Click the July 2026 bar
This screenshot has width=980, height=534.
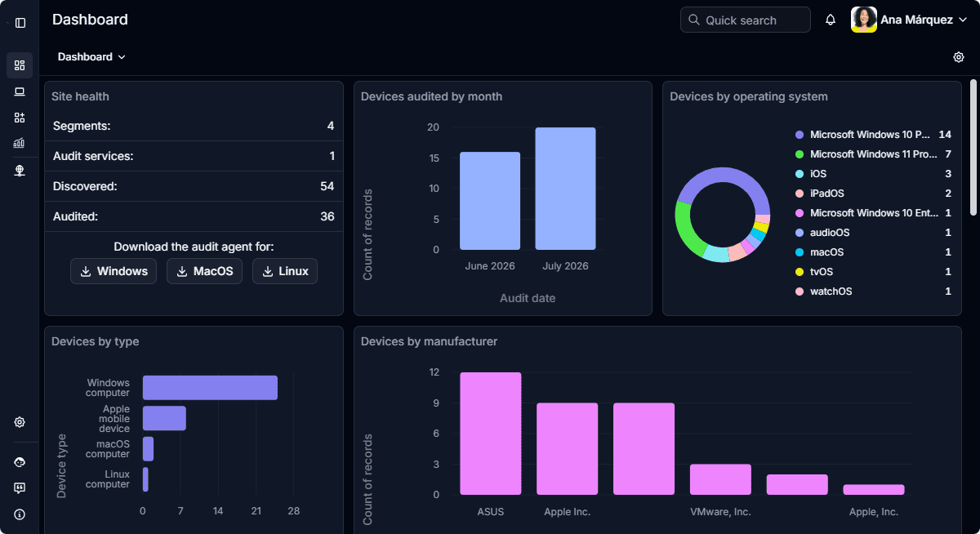click(565, 189)
